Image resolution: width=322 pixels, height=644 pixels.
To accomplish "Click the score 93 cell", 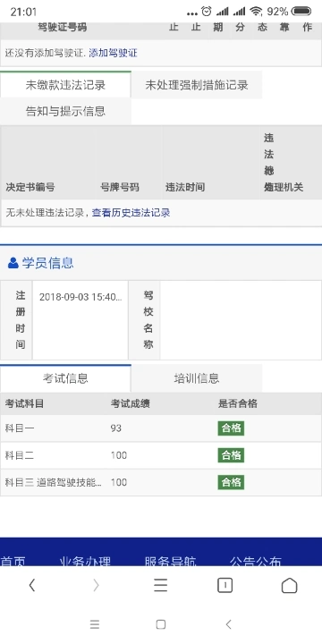I will 115,428.
